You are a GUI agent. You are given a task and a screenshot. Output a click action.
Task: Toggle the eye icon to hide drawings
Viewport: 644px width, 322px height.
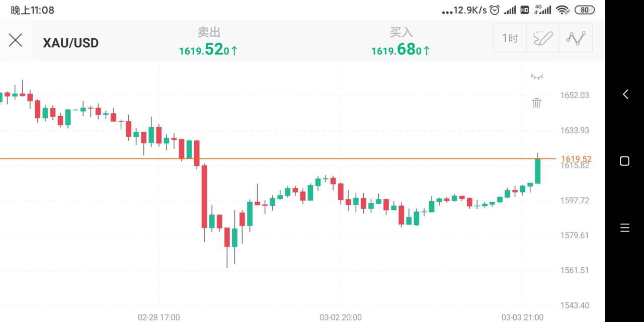tap(537, 76)
